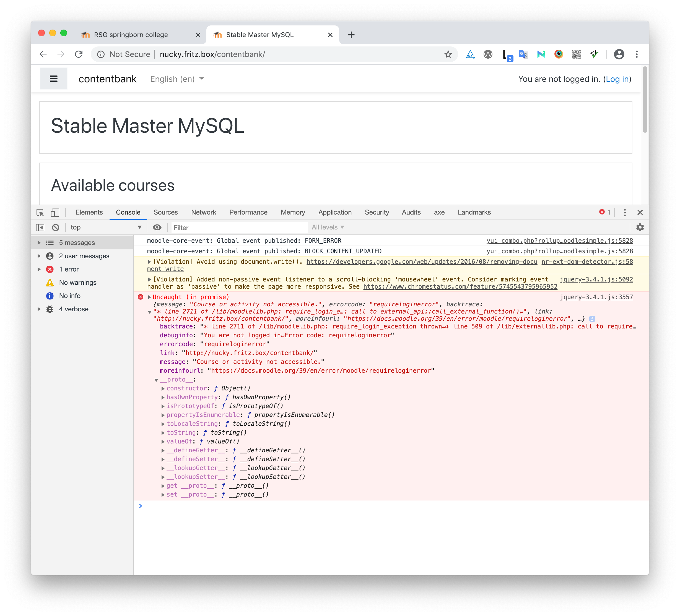The image size is (680, 616).
Task: Open a new browser tab with plus
Action: 351,35
